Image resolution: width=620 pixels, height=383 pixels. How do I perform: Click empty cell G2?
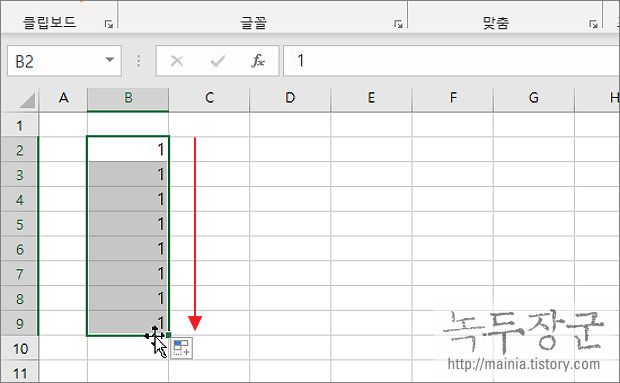[534, 149]
